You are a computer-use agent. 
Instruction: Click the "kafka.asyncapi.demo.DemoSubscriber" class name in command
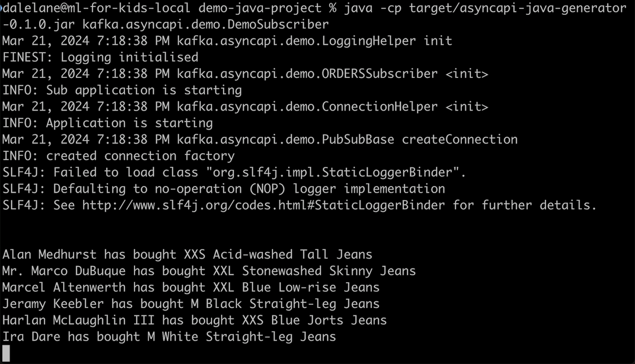pyautogui.click(x=205, y=24)
